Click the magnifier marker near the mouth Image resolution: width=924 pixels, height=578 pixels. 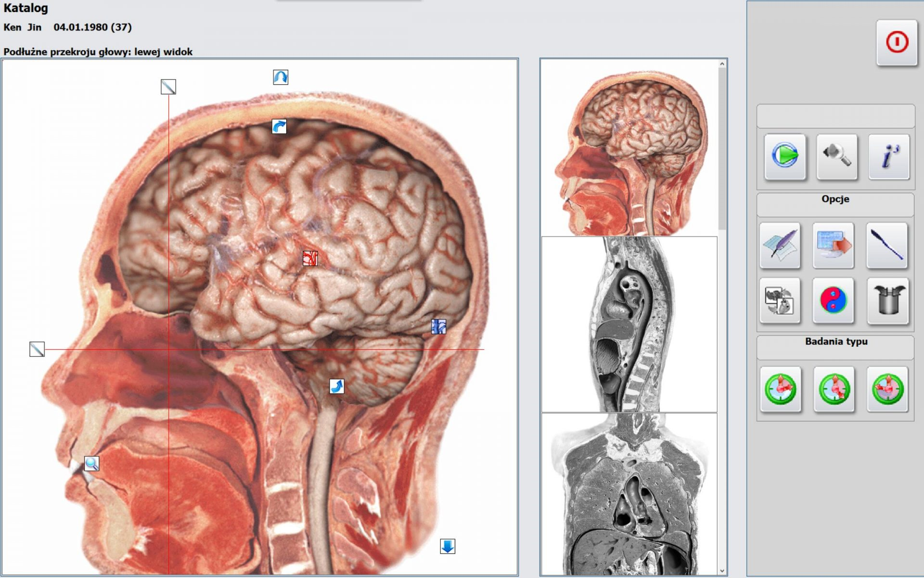pyautogui.click(x=91, y=463)
